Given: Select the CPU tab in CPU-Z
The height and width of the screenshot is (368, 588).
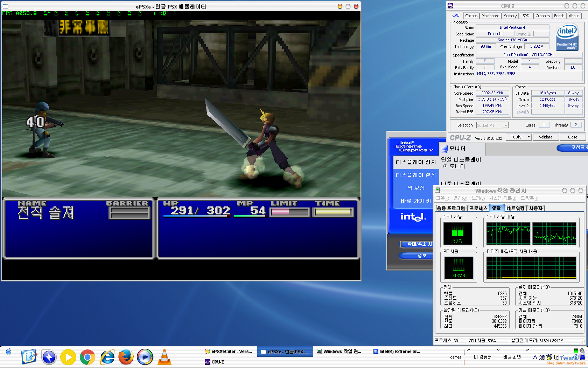Looking at the screenshot, I should [456, 15].
